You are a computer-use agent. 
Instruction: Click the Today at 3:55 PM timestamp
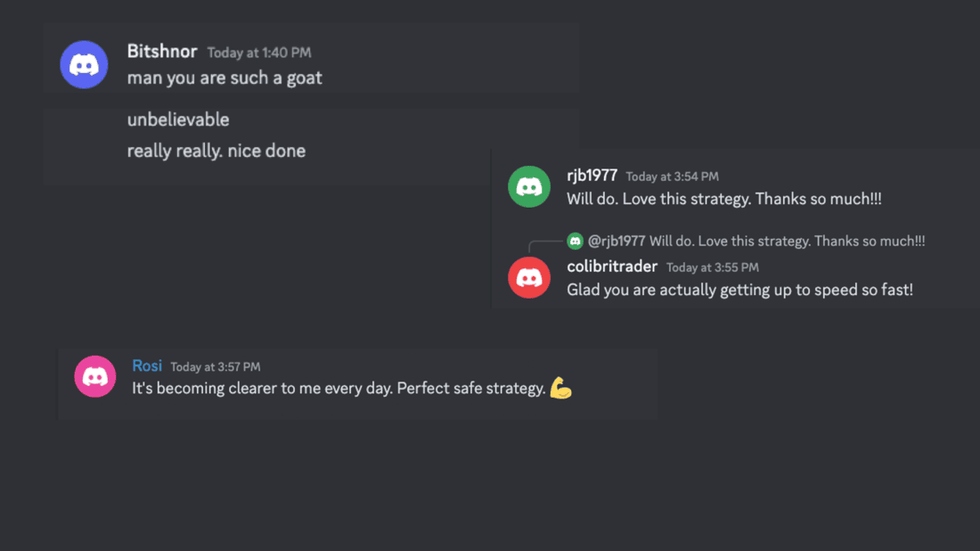coord(713,267)
